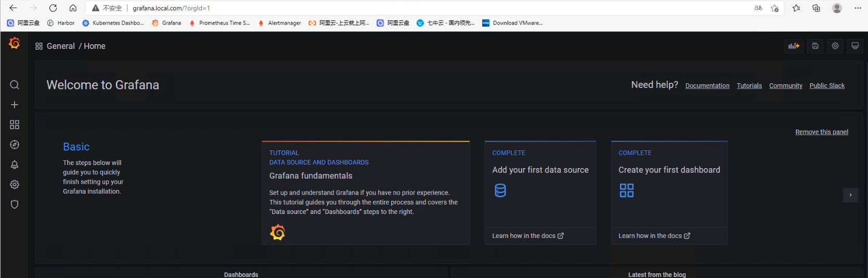Click Create your first dashboard card
This screenshot has height=278, width=868.
669,193
